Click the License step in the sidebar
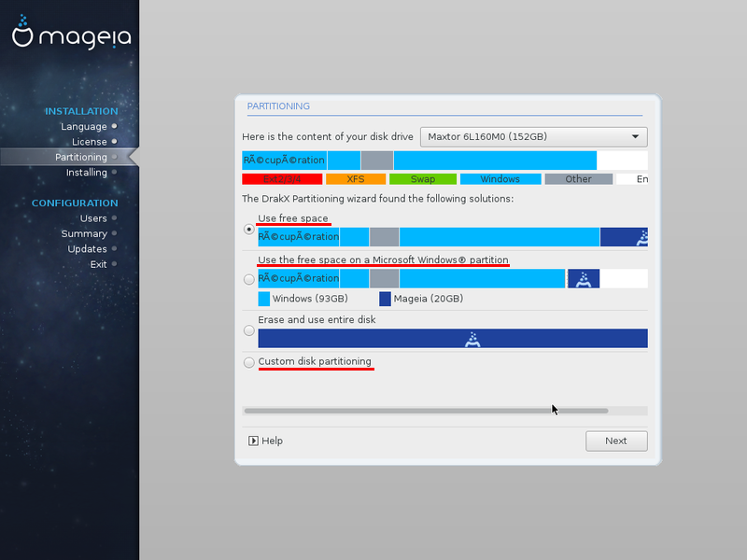747x560 pixels. (x=89, y=142)
